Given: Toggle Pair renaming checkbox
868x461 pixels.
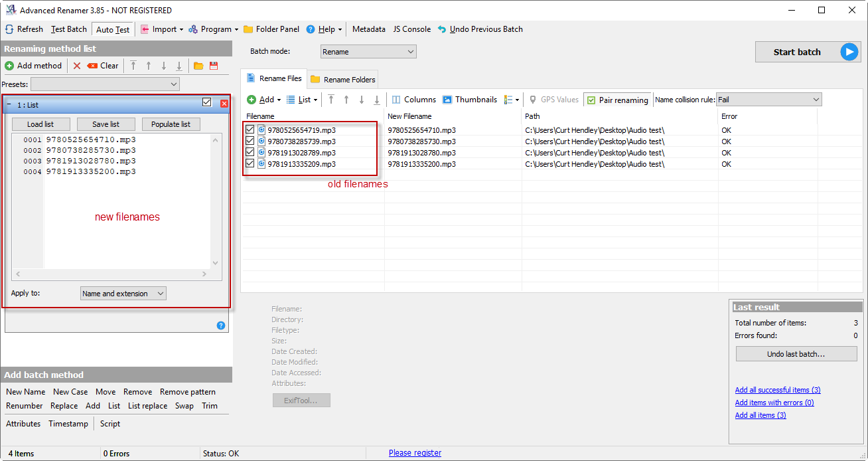Looking at the screenshot, I should pos(617,100).
